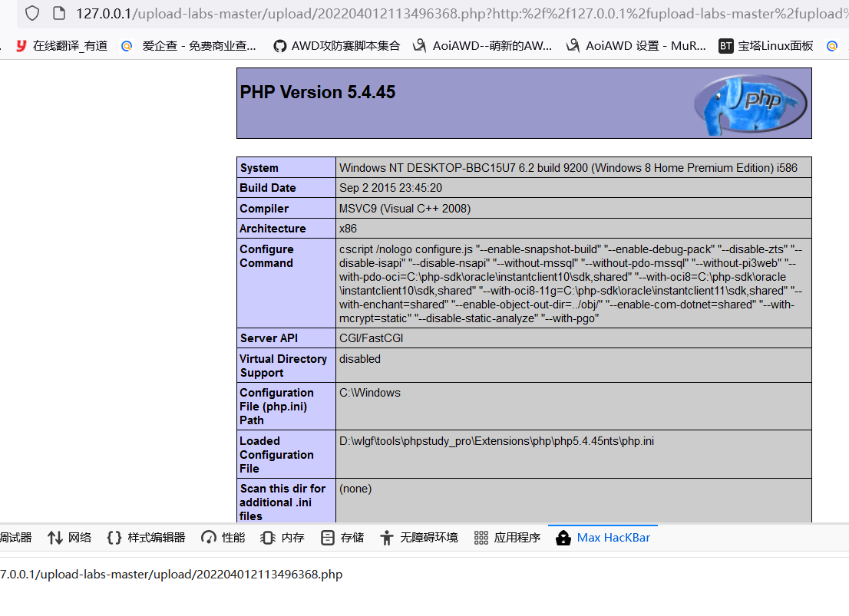Click the application grid icon
The width and height of the screenshot is (849, 616).
point(481,538)
